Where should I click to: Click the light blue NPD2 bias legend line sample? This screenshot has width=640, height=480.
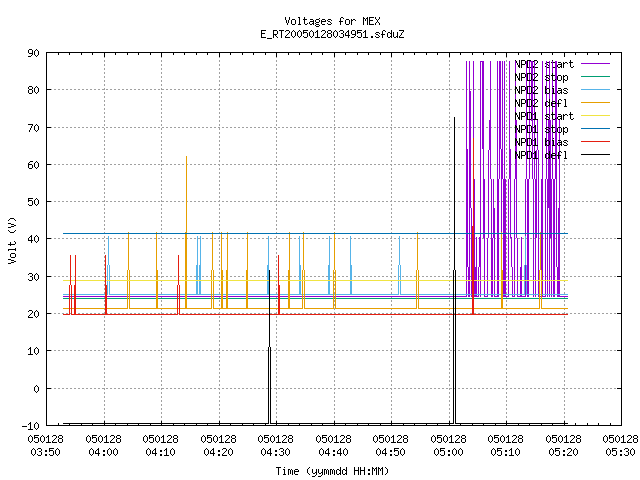(595, 89)
